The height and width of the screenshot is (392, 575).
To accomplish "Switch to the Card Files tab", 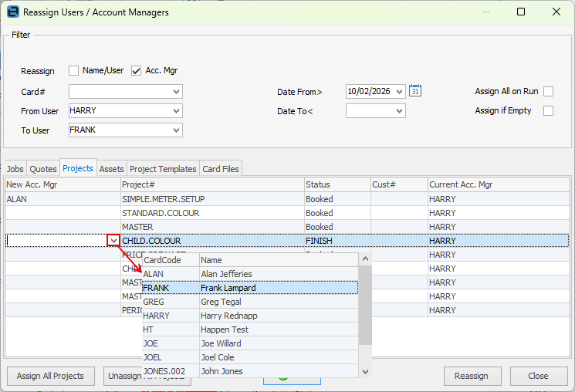I will [x=221, y=169].
